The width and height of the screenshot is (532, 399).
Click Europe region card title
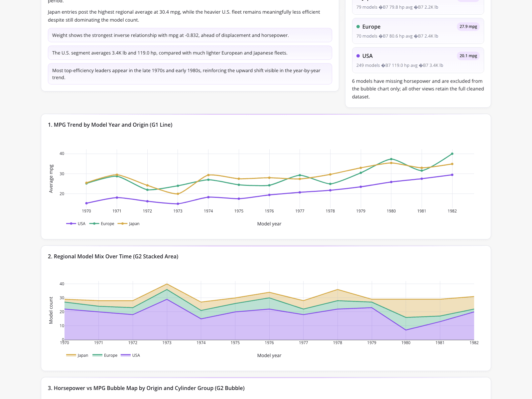tap(371, 27)
